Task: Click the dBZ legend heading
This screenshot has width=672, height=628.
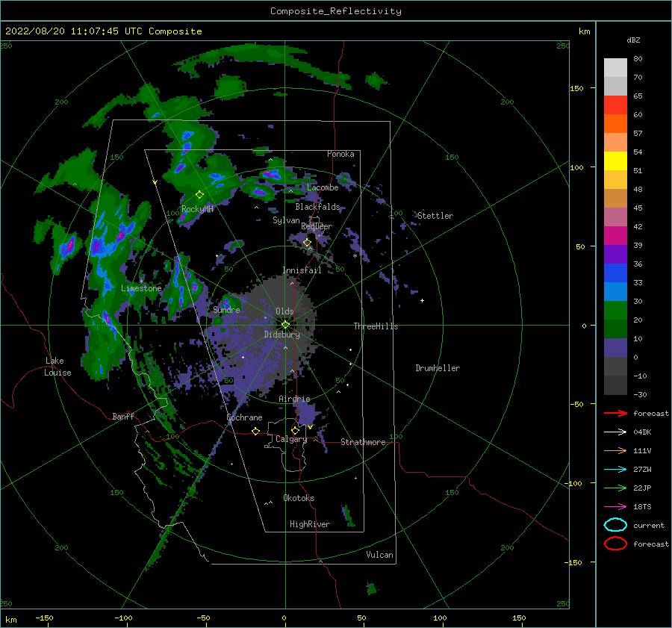Action: 633,40
